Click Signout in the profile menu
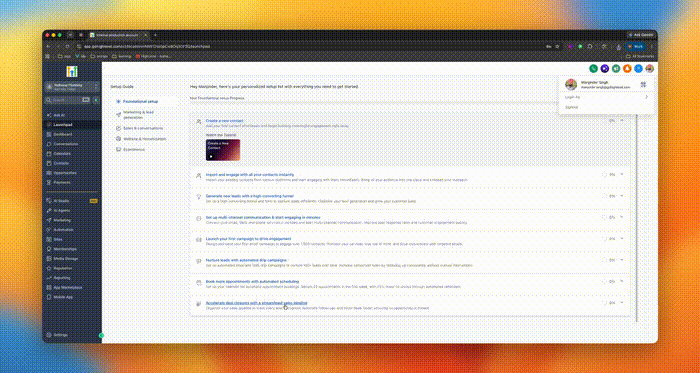 (571, 108)
